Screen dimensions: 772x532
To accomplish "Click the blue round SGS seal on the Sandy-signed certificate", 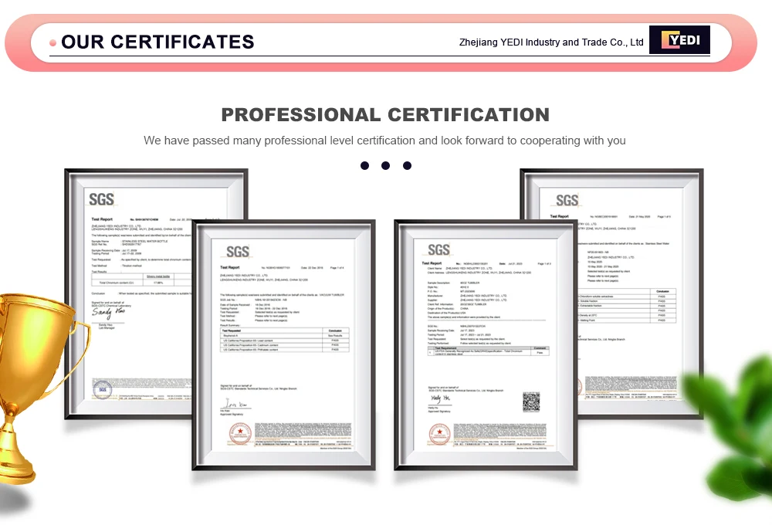I will click(x=103, y=389).
